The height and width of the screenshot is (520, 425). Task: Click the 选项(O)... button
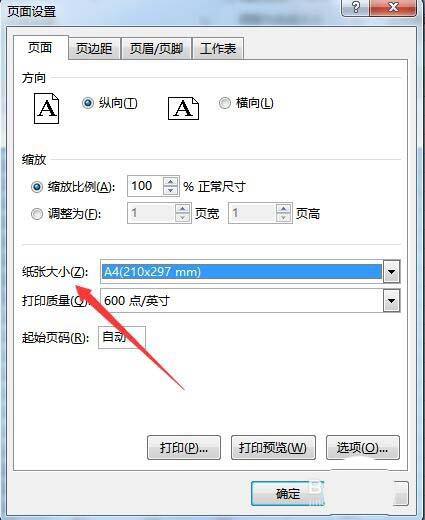(x=363, y=448)
